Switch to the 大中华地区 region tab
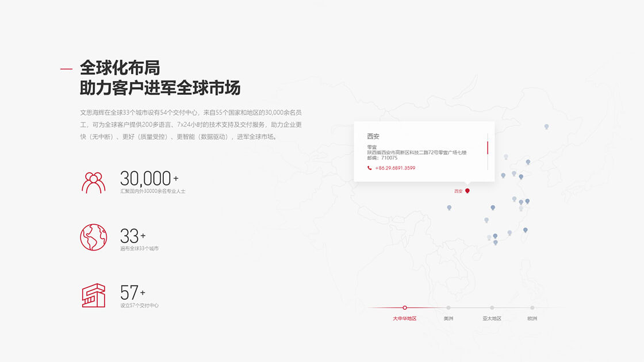 [404, 318]
